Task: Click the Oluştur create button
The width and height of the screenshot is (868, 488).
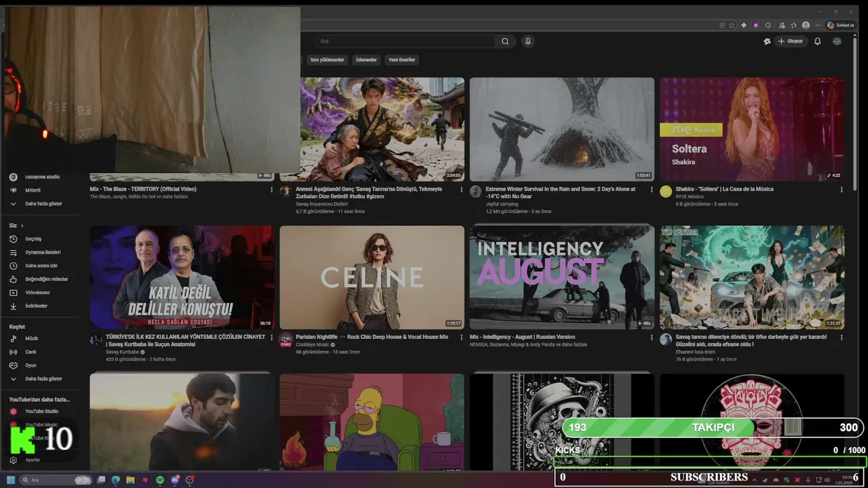Action: [791, 41]
